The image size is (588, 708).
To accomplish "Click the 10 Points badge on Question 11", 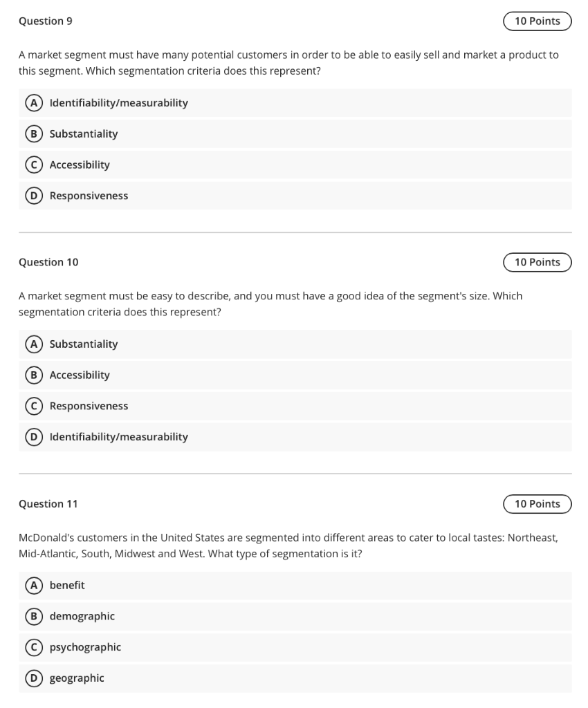I will click(538, 504).
